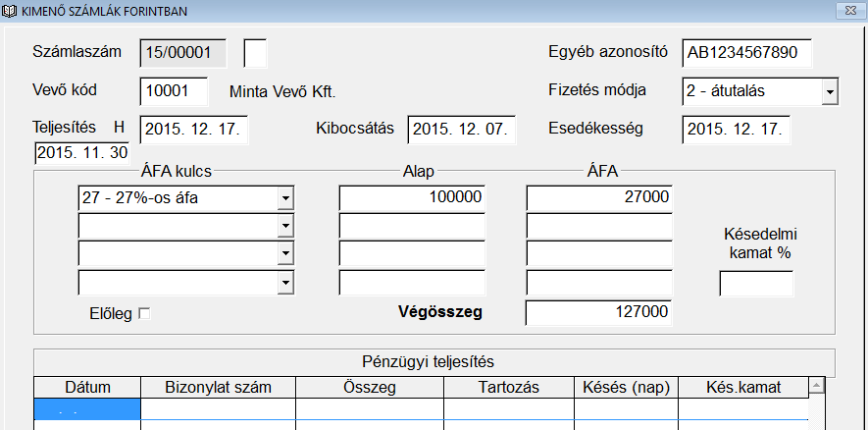Click the Késedelmi kamat % field
Viewport: 868px width, 430px height.
[756, 284]
